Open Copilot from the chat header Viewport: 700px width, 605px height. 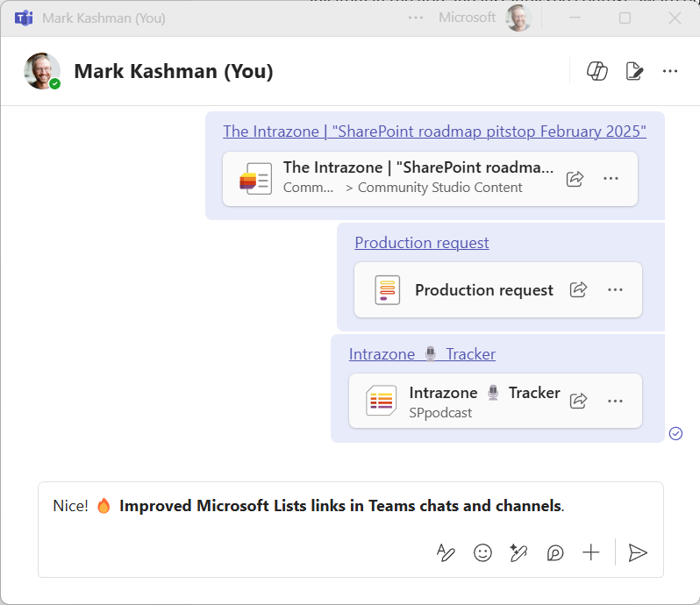point(596,71)
